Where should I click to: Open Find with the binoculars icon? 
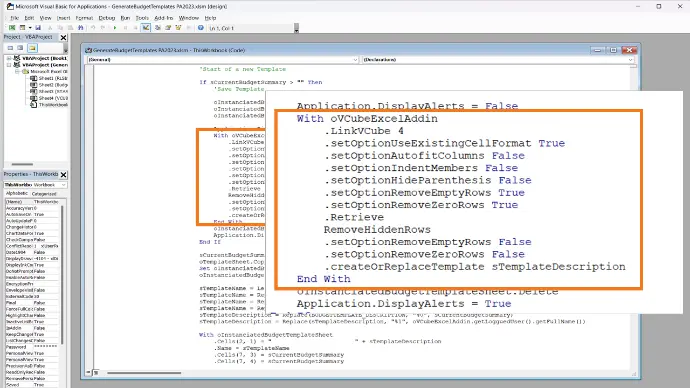click(81, 28)
